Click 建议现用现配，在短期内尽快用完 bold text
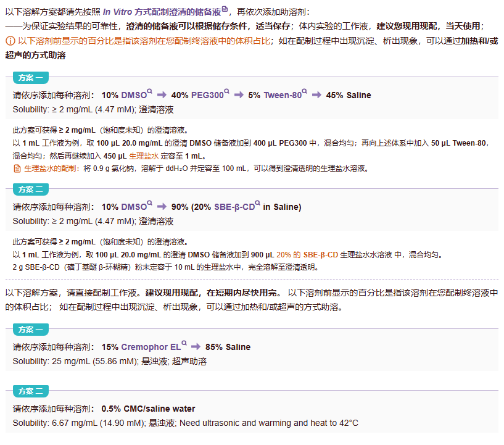 coord(213,293)
